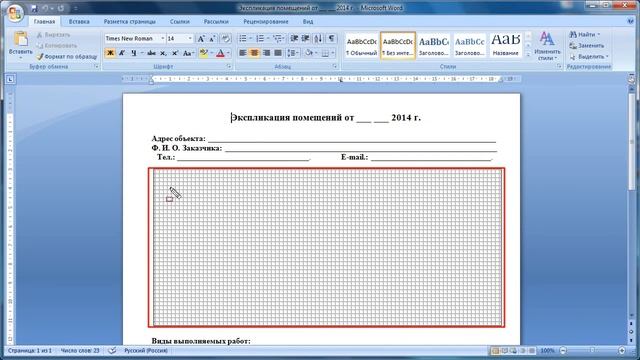Open the Times New Roman font name dropdown

(x=162, y=38)
